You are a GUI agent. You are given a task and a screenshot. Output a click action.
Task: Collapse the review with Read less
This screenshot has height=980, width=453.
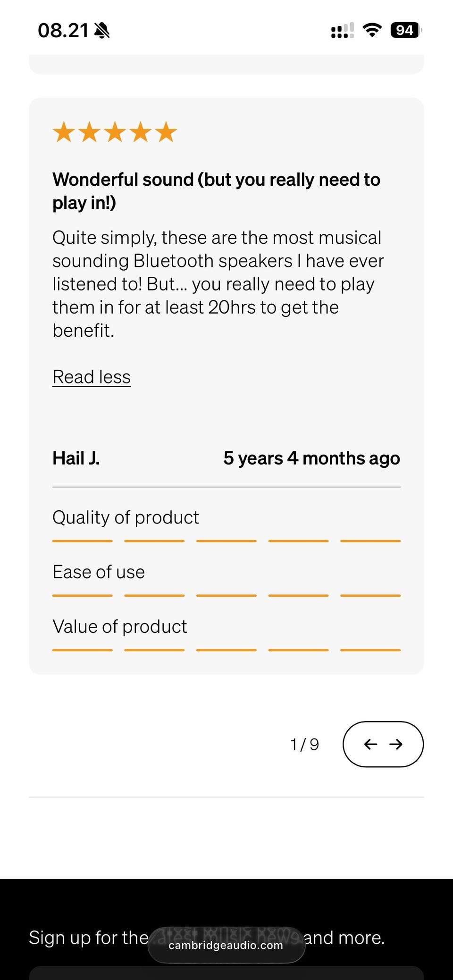click(92, 377)
